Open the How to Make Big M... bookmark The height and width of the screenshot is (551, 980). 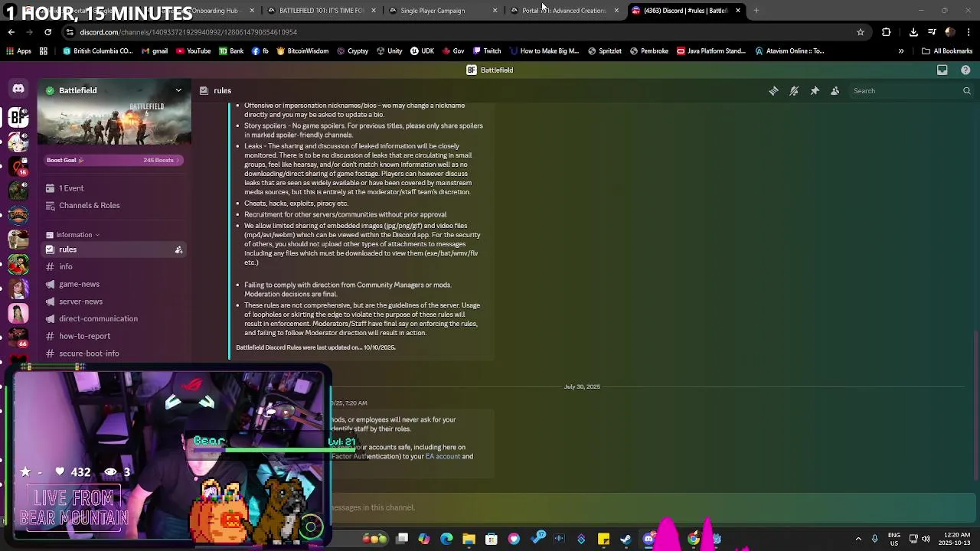(x=543, y=51)
